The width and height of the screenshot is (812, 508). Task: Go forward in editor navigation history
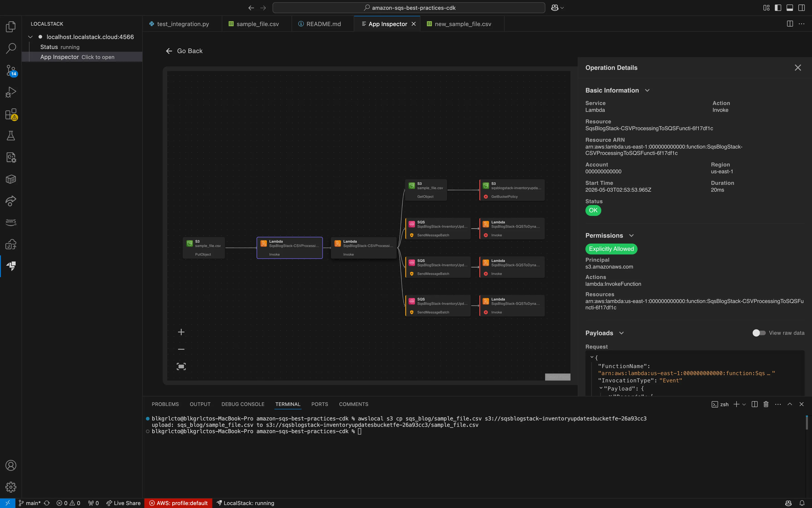(x=263, y=8)
